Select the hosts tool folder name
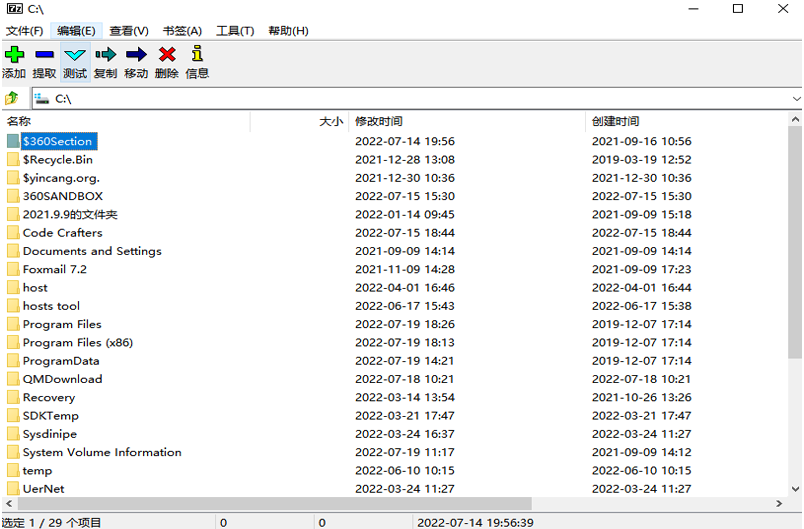 (x=51, y=306)
